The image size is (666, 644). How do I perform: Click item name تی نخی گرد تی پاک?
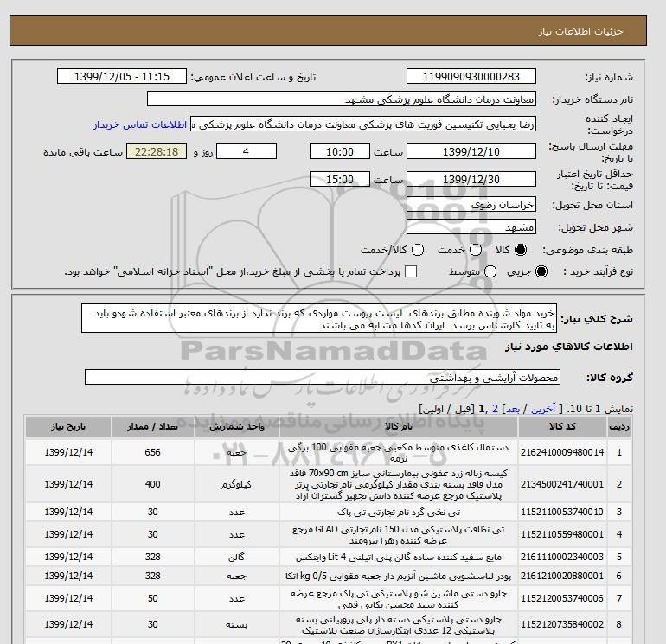(399, 513)
